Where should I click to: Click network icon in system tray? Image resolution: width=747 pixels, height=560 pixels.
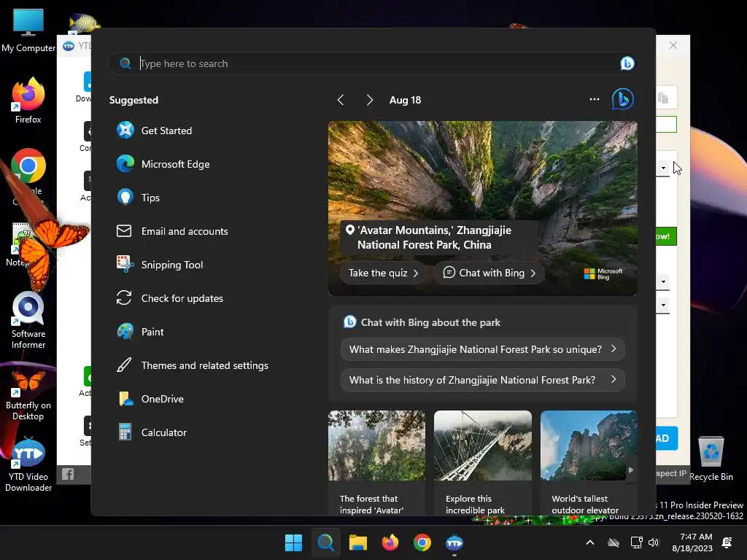click(636, 542)
